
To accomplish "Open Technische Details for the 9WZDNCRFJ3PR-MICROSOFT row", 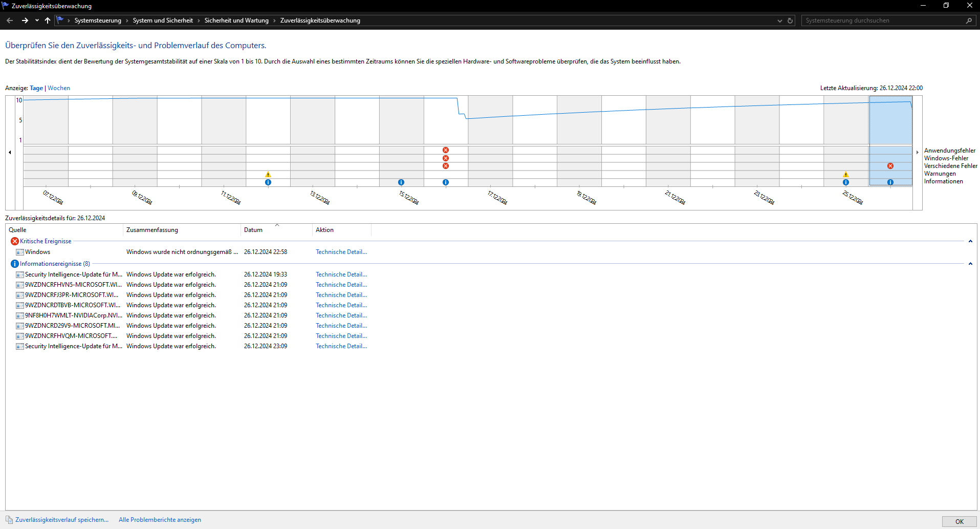I will 341,295.
